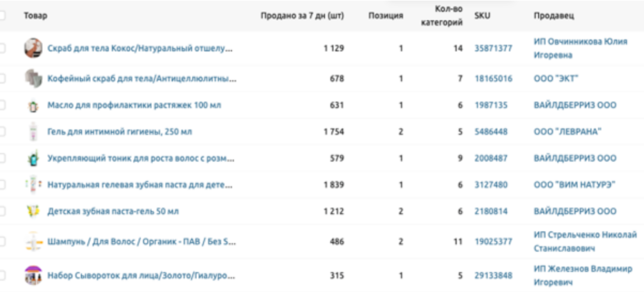Viewport: 644px width, 292px height.
Task: Select the checkbox for Гель для интимной гигиены
Action: point(3,132)
